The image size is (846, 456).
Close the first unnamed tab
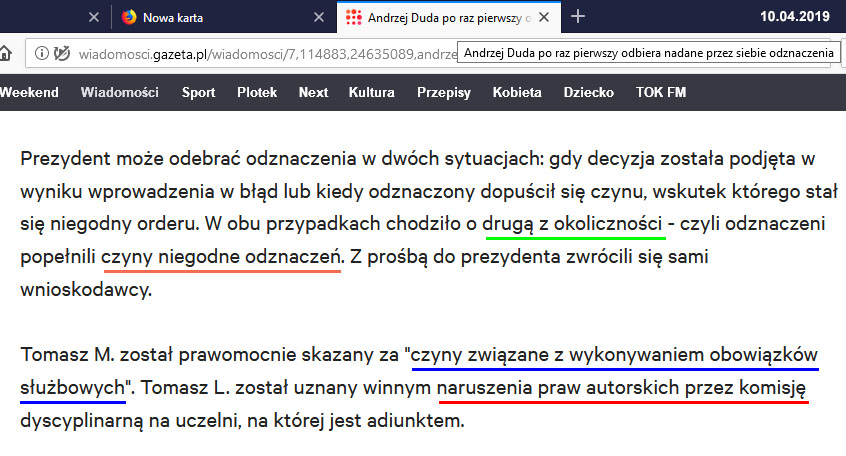94,17
